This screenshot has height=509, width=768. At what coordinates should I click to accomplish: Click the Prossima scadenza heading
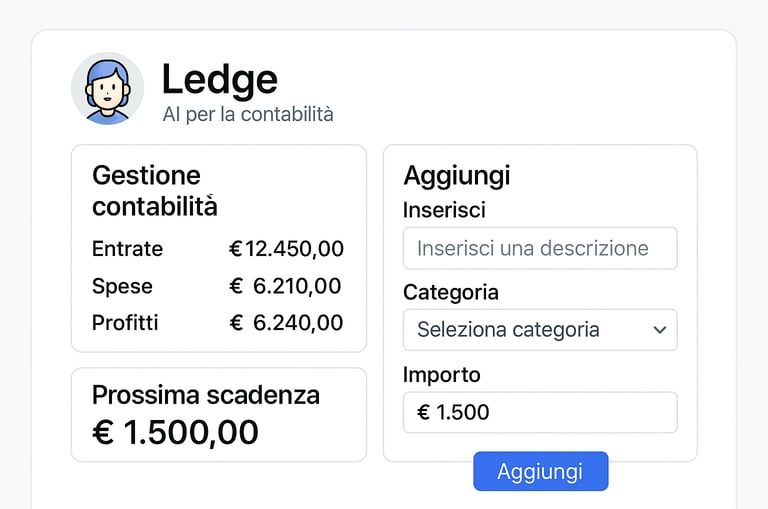tap(206, 395)
